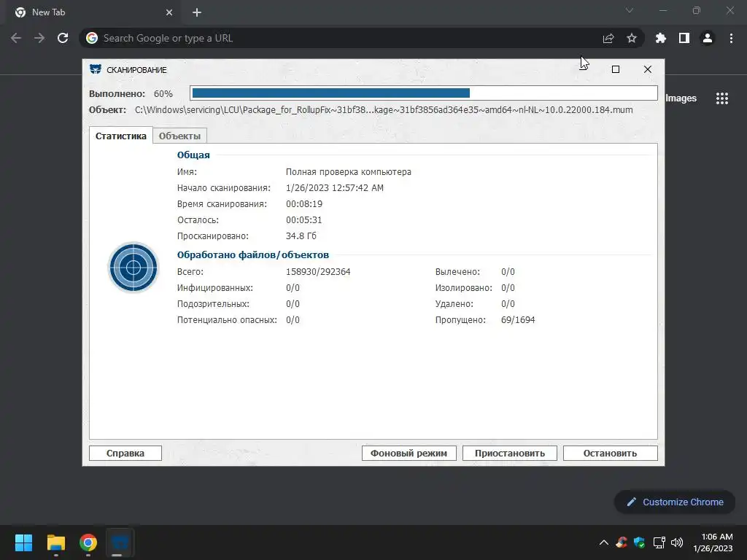
Task: Click the scanned object file path
Action: [384, 110]
